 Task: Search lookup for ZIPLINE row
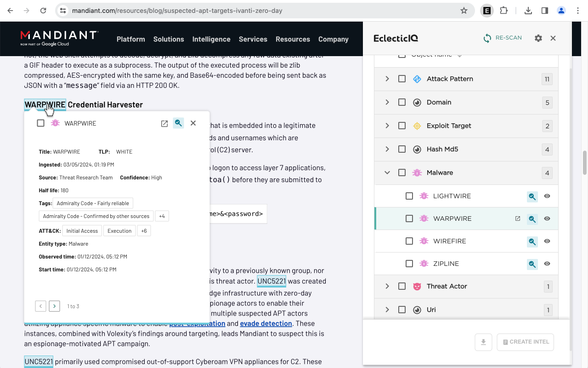click(x=532, y=264)
